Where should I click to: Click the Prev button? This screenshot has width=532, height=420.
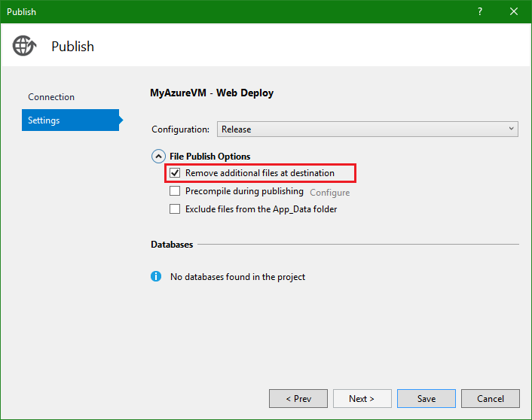298,399
